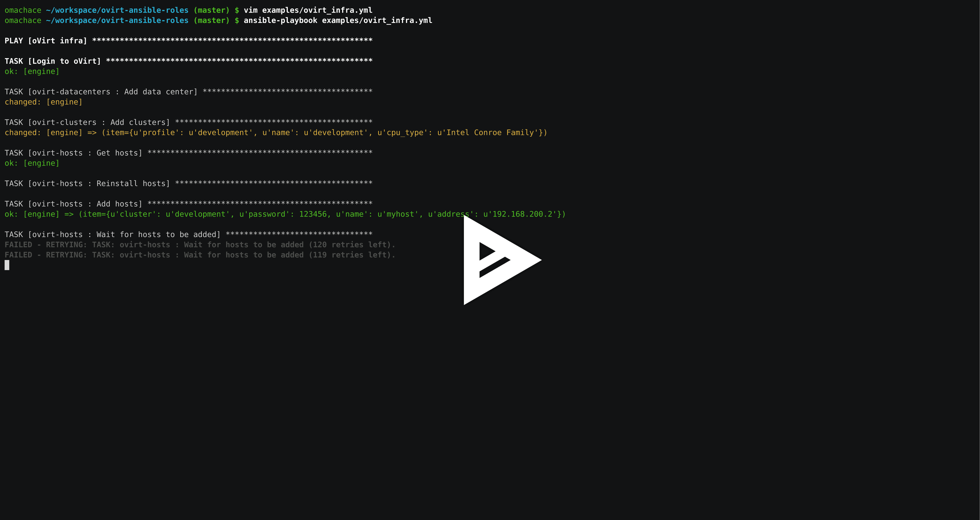
Task: Click the 'PLAY [oVirt infra]' header line
Action: (188, 41)
